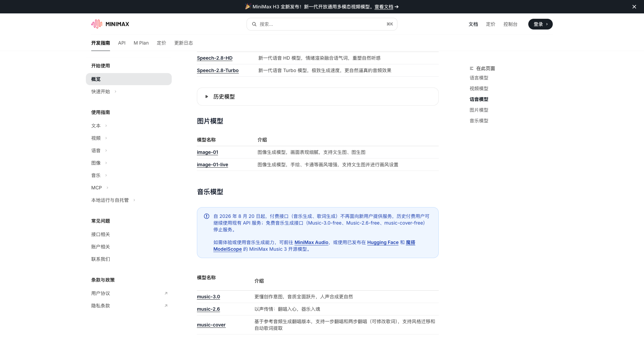Expand the 图像 guide section
The height and width of the screenshot is (362, 644).
tap(106, 163)
